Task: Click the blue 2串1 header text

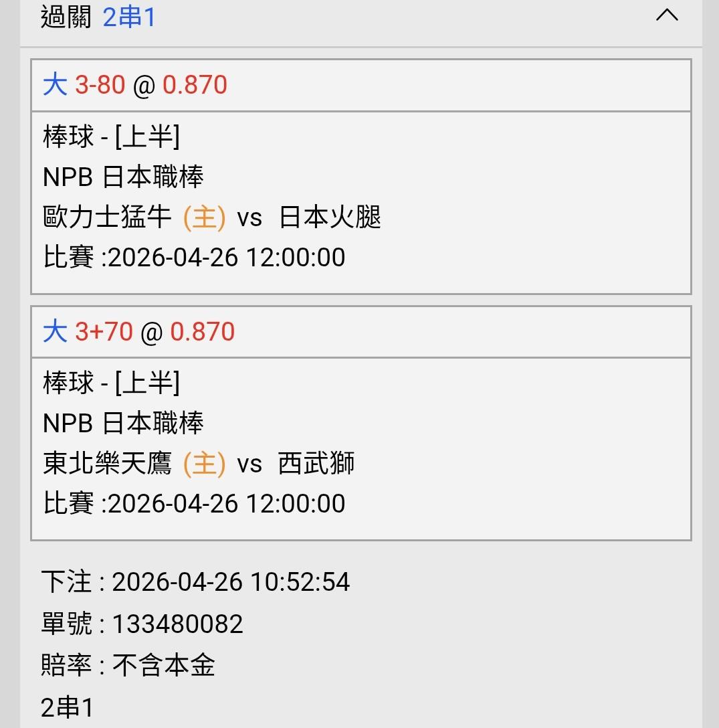Action: [x=129, y=17]
